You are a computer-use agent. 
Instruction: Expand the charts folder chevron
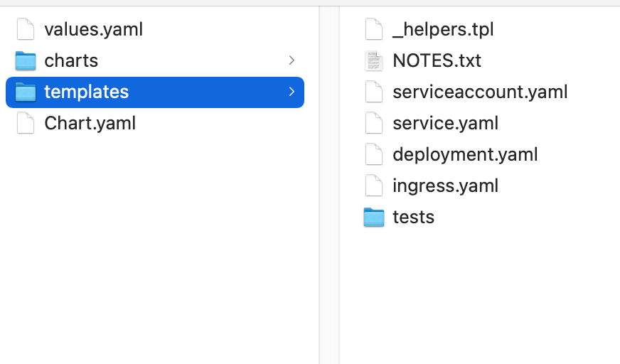[x=292, y=61]
